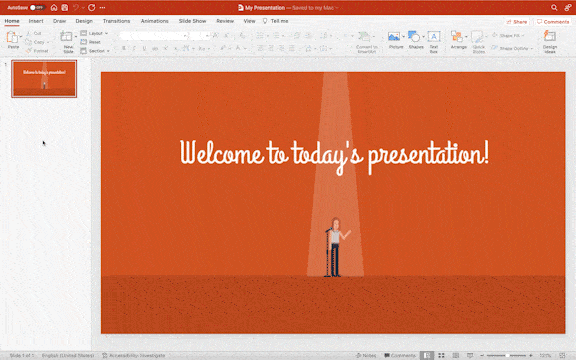Click the Shapes icon

[414, 37]
